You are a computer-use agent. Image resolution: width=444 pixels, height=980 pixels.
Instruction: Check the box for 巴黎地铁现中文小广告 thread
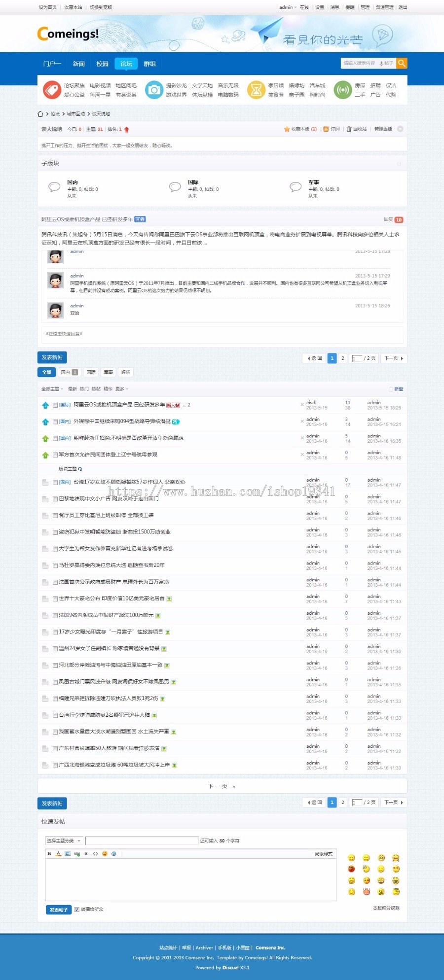[55, 499]
